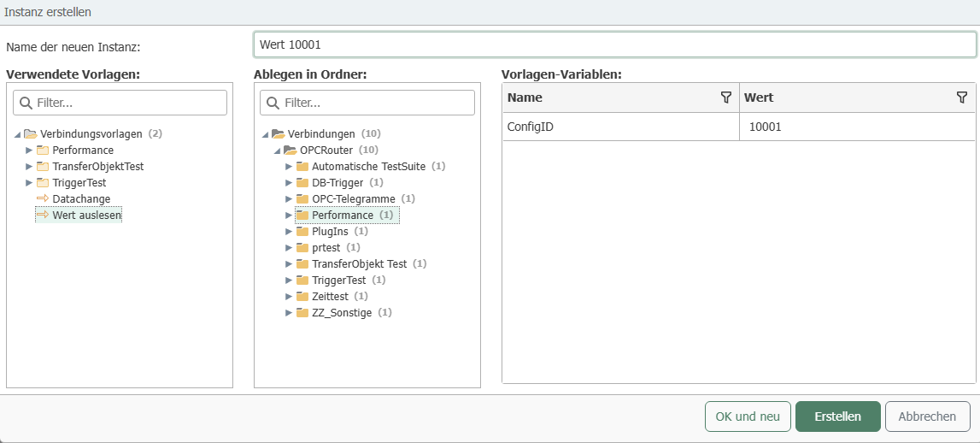
Task: Cancel with the Abbrechen button
Action: coord(927,416)
